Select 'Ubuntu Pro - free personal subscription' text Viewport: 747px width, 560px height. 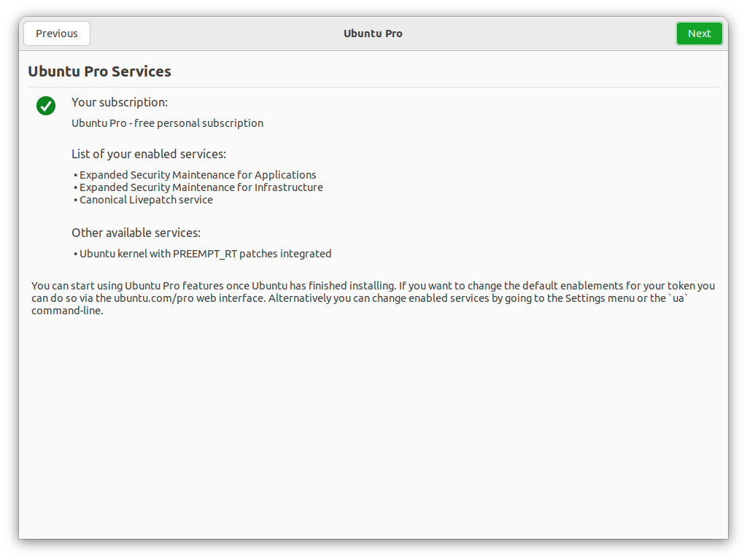coord(167,123)
